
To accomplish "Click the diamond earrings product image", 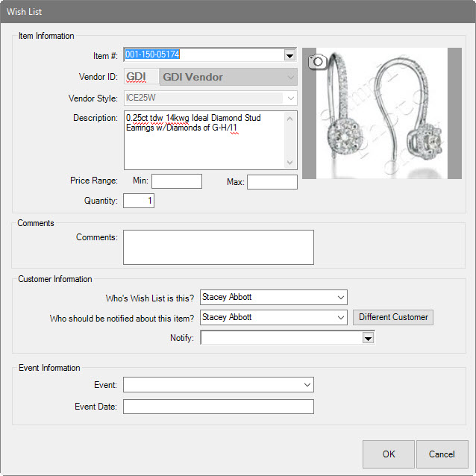I will (382, 113).
